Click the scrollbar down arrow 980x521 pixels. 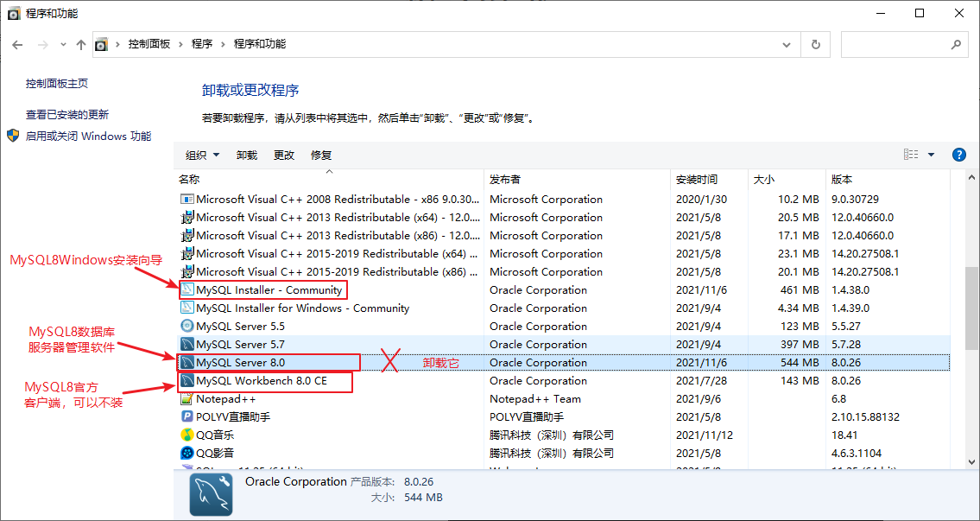coord(972,461)
